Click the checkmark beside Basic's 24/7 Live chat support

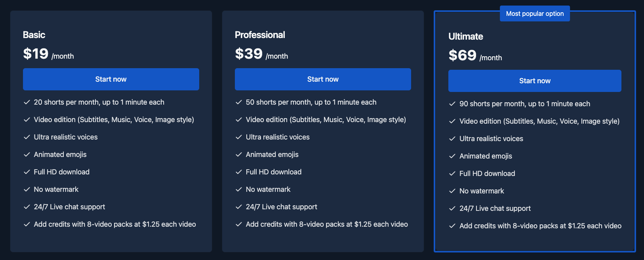27,206
